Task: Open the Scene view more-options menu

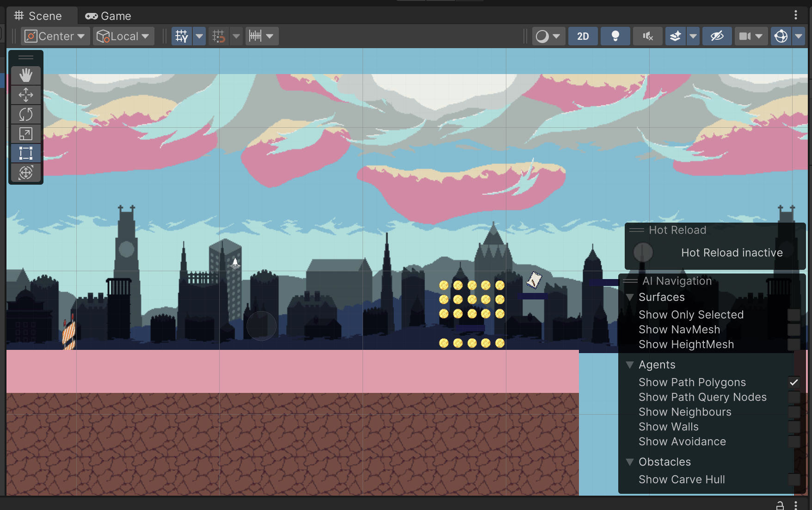Action: (x=796, y=15)
